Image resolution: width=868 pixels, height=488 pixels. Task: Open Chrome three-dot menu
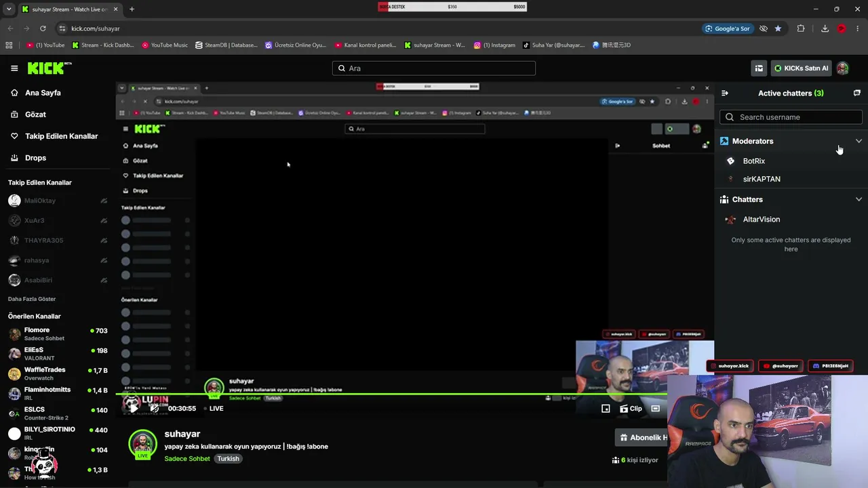[x=859, y=28]
